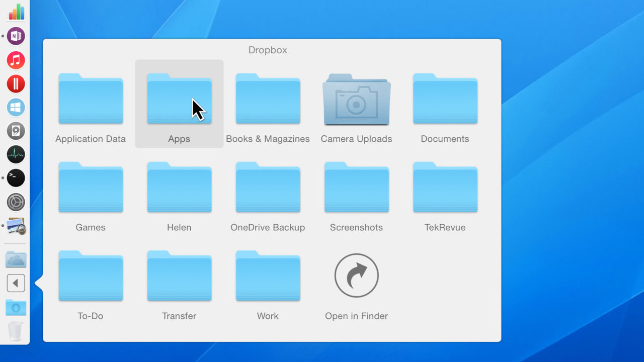
Task: Launch Parallels Desktop from the Dock
Action: pyautogui.click(x=16, y=83)
